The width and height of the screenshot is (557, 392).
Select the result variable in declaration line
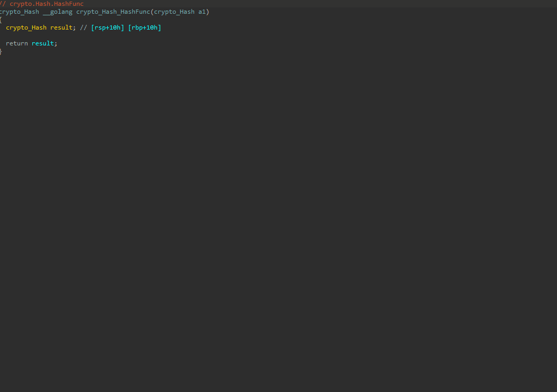click(61, 27)
